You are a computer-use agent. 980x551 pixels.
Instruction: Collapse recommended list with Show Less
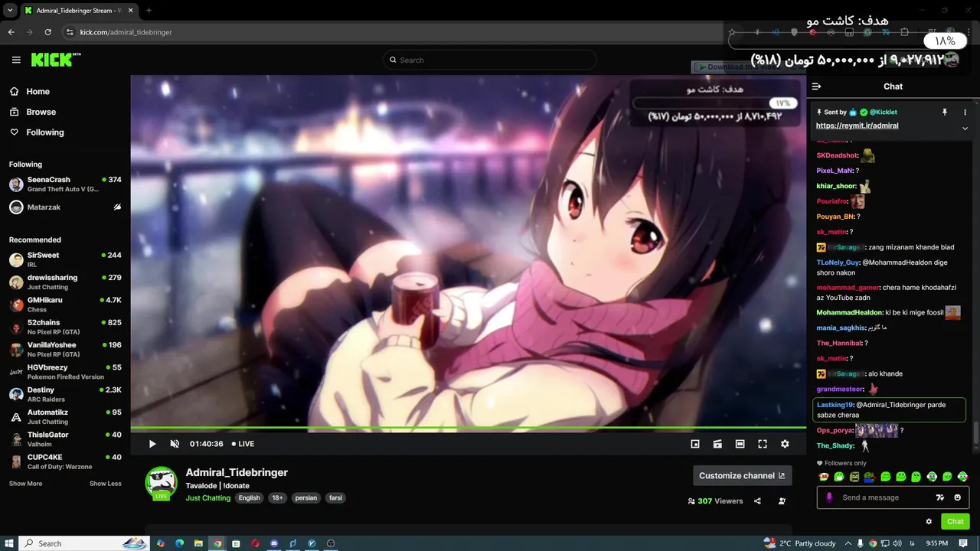coord(105,484)
